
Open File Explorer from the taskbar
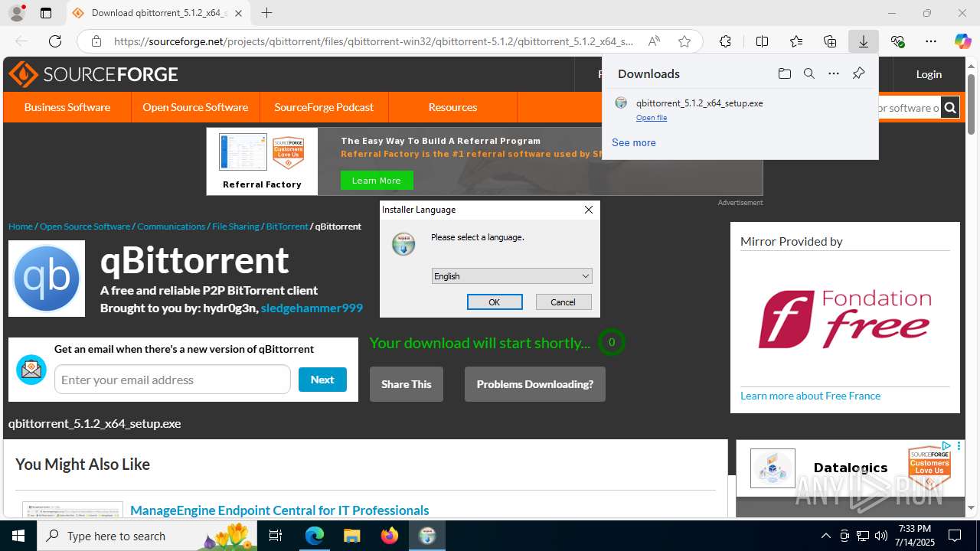point(352,536)
